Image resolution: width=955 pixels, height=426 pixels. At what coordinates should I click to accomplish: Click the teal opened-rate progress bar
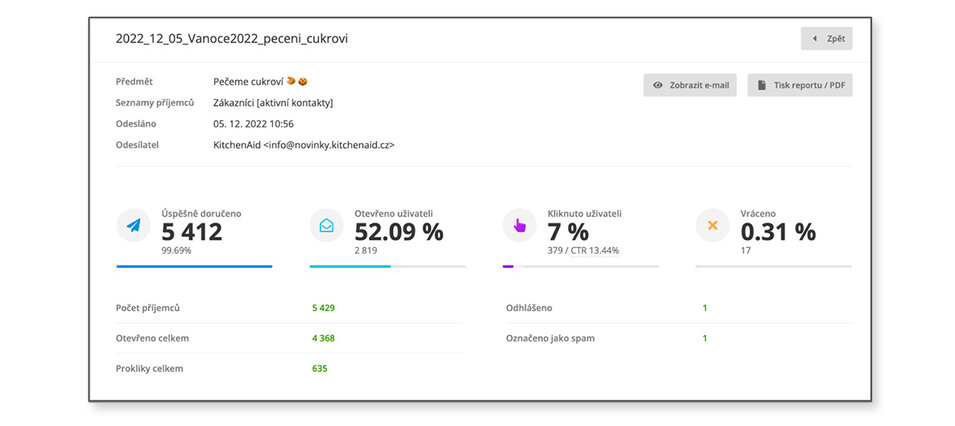coord(350,267)
